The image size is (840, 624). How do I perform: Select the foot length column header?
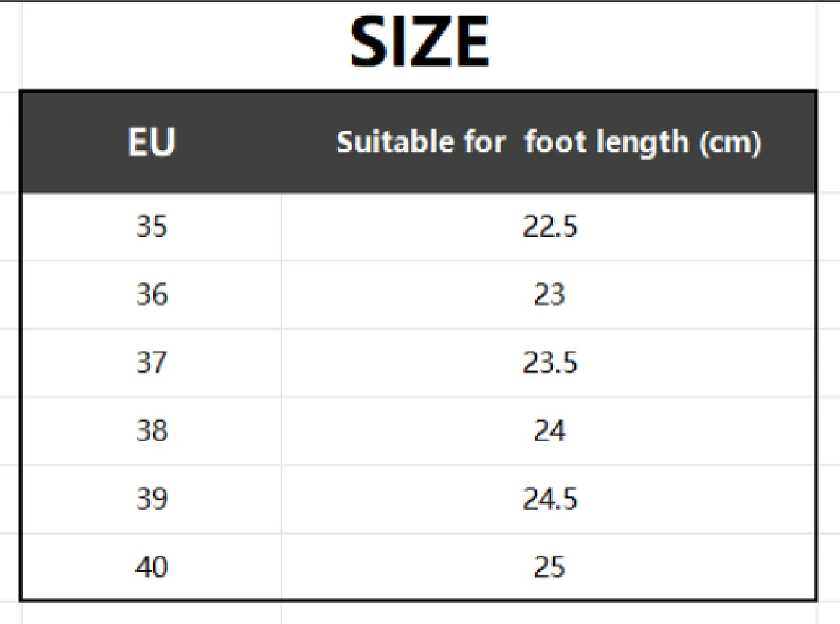pos(548,142)
